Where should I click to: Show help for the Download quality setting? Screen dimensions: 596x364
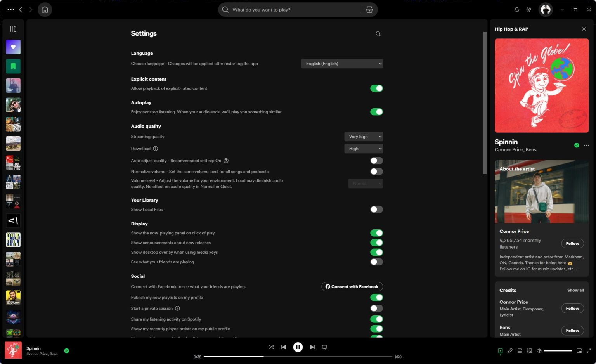coord(156,149)
